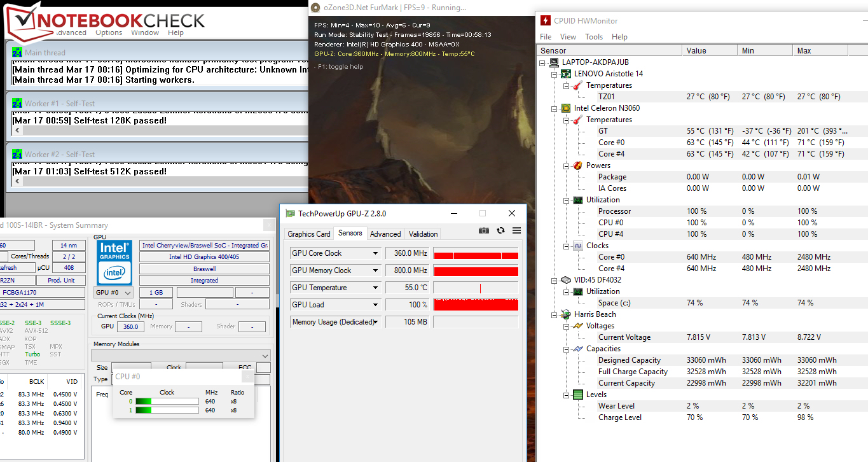Click the CPU Utilization graph icon under Intel Celeron
The image size is (868, 462).
click(577, 200)
